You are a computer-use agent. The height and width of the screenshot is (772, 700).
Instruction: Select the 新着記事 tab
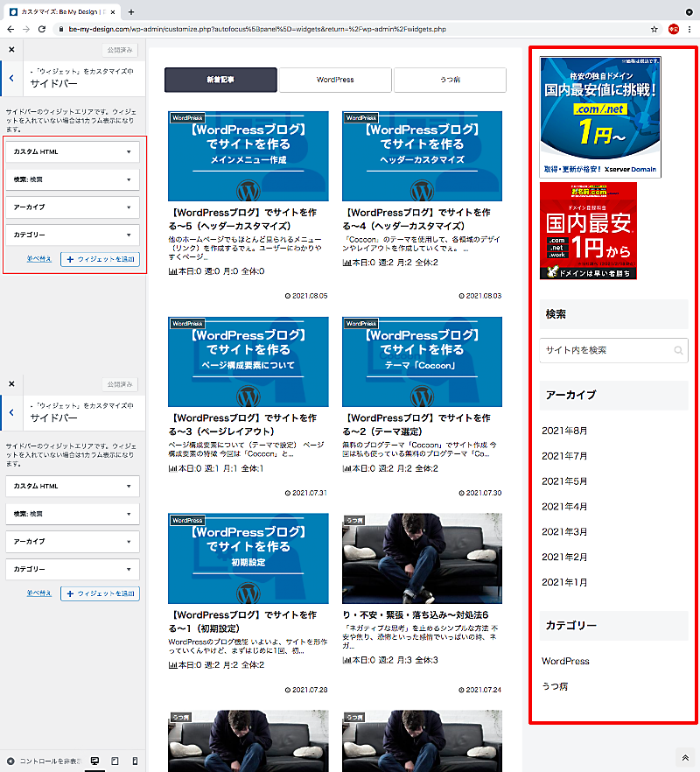point(220,80)
